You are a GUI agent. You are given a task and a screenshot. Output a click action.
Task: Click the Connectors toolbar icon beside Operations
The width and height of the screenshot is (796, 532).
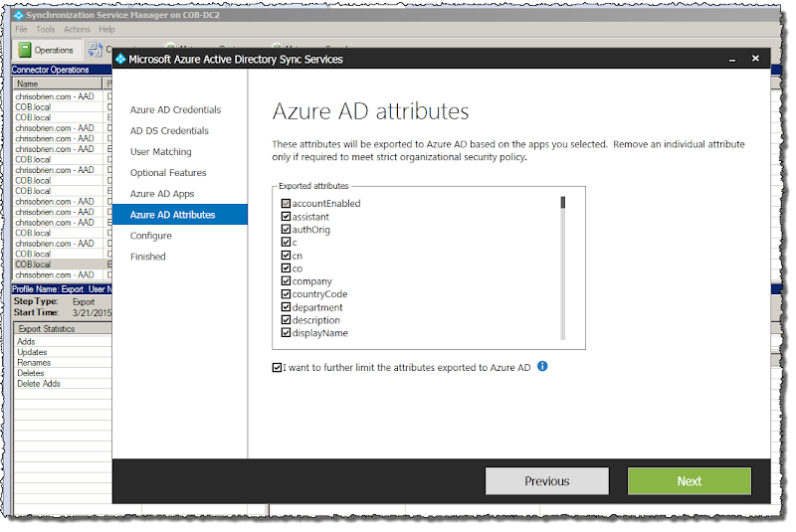(x=96, y=50)
